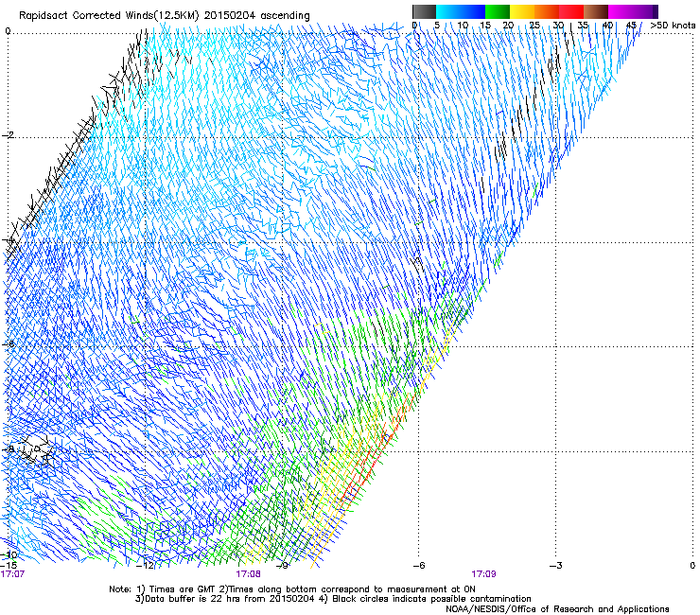The width and height of the screenshot is (700, 615).
Task: Click the 'Note: 1) Times are GMT' footnote line
Action: 292,589
